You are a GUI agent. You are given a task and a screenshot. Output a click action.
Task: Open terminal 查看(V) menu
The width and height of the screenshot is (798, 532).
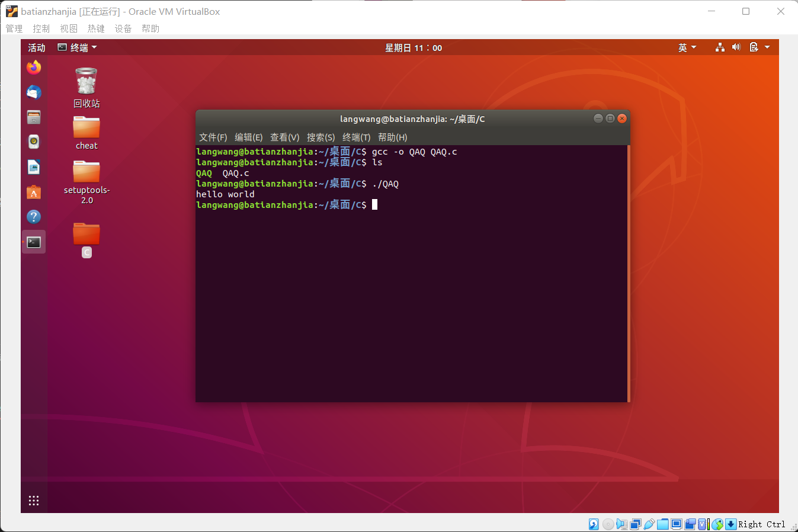(x=285, y=137)
